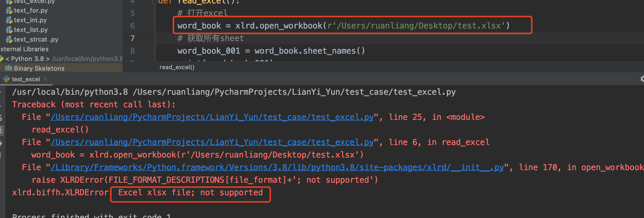Close the test_excel run tab
This screenshot has width=644, height=218.
(x=45, y=79)
